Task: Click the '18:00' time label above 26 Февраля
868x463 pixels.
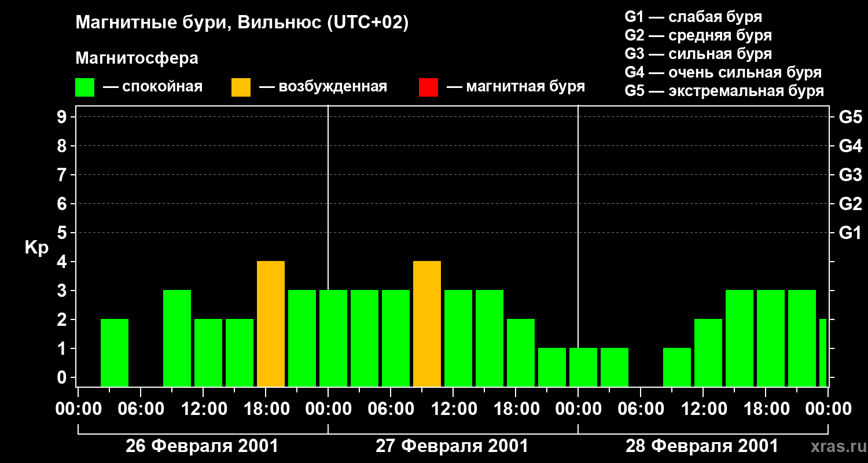Action: 267,409
